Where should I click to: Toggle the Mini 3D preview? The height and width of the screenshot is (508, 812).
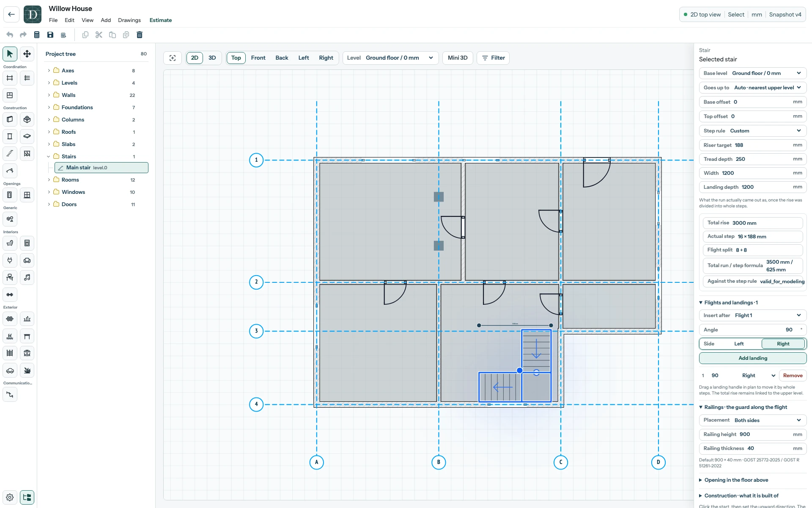coord(458,58)
